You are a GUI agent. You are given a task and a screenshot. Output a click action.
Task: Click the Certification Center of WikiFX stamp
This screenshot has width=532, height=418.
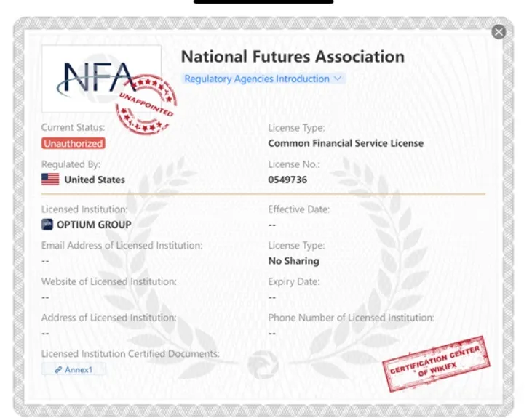[x=437, y=364]
